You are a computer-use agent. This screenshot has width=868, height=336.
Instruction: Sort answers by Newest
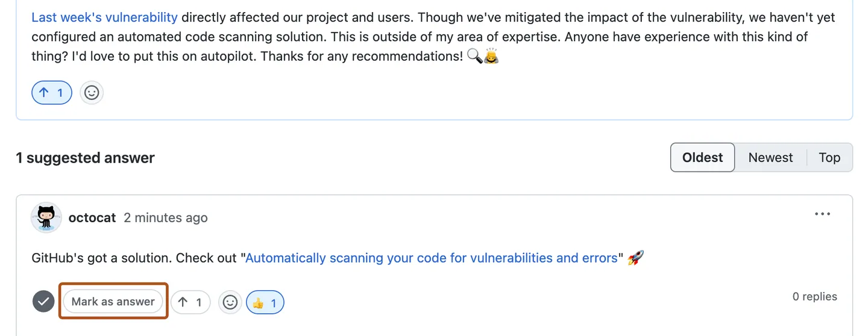pos(770,158)
